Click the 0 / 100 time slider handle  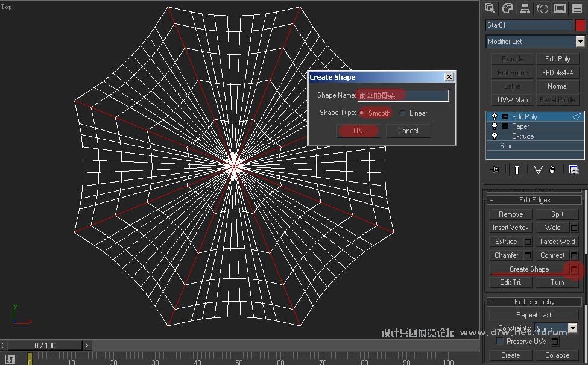click(x=45, y=345)
